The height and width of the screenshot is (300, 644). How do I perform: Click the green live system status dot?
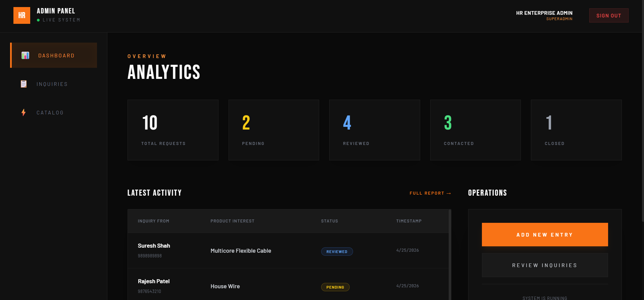(38, 20)
